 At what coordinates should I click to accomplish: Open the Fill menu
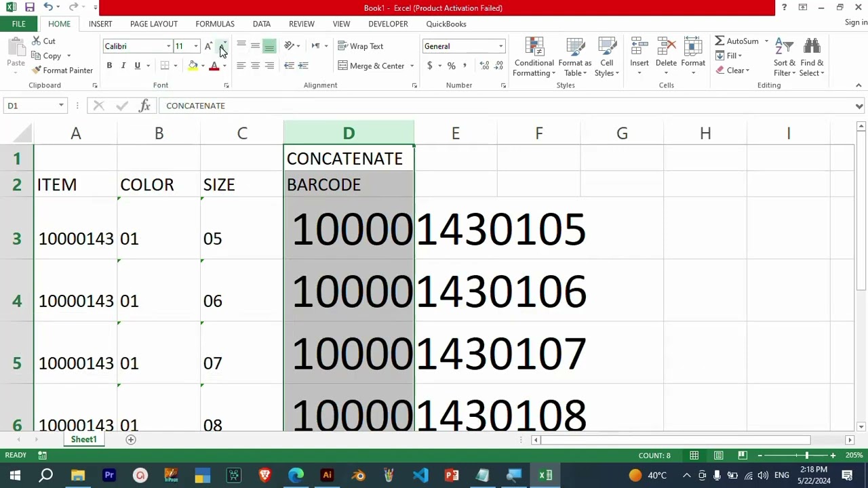pyautogui.click(x=729, y=56)
